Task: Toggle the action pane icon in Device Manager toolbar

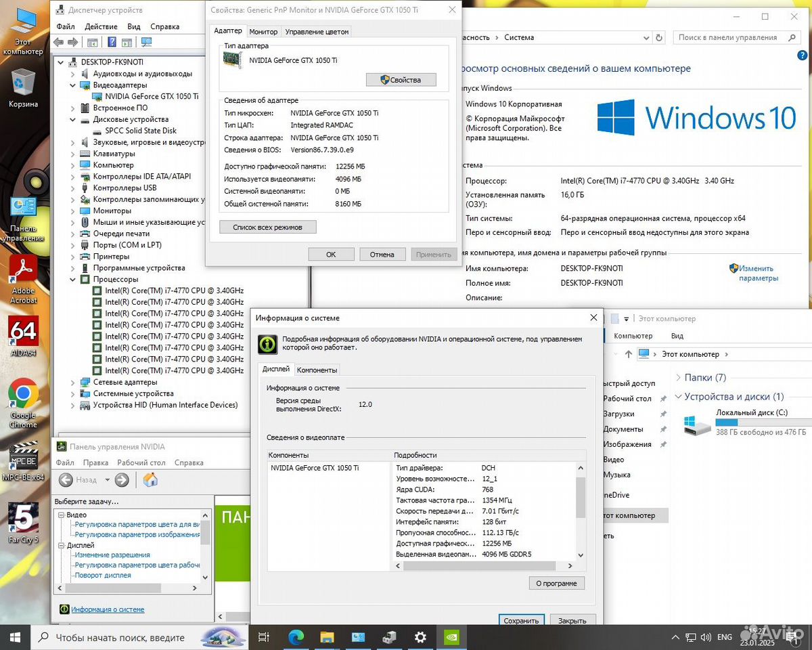Action: click(x=127, y=42)
